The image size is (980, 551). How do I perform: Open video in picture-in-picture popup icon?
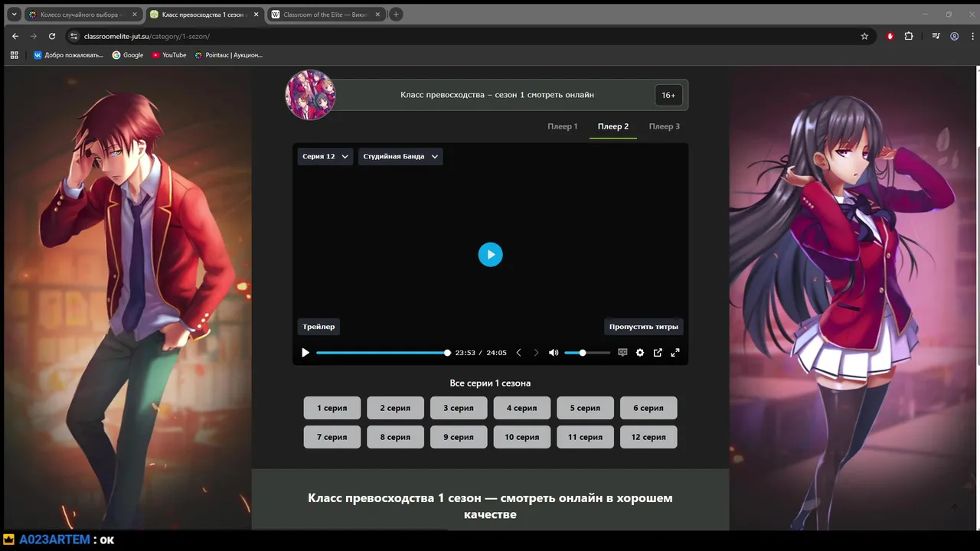[x=658, y=353]
